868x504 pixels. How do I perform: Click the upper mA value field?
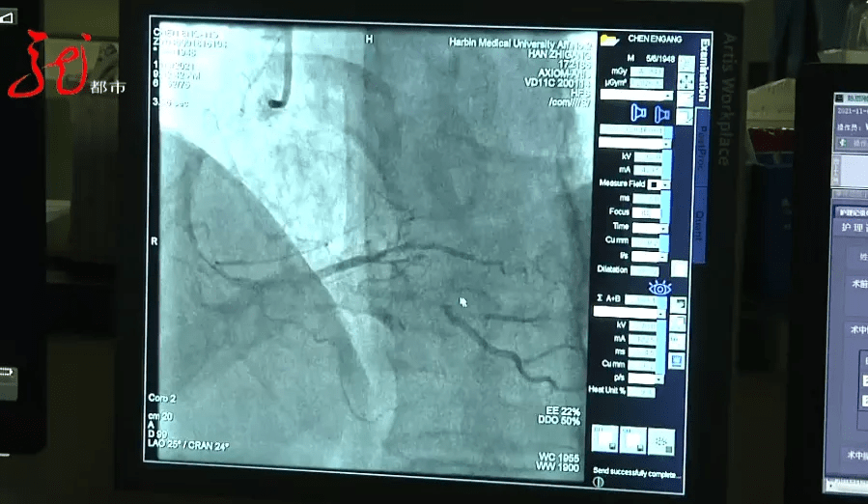point(648,171)
